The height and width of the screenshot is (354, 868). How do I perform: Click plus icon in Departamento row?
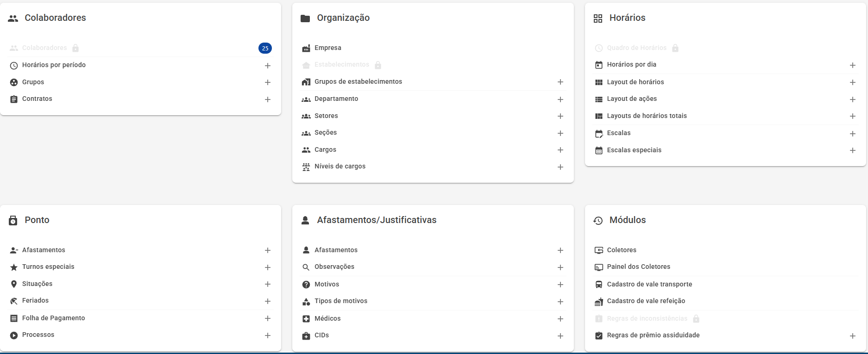coord(560,99)
